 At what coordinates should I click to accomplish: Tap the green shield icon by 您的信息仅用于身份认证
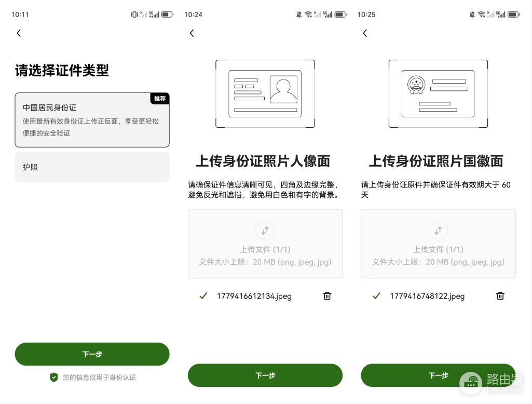tap(54, 377)
